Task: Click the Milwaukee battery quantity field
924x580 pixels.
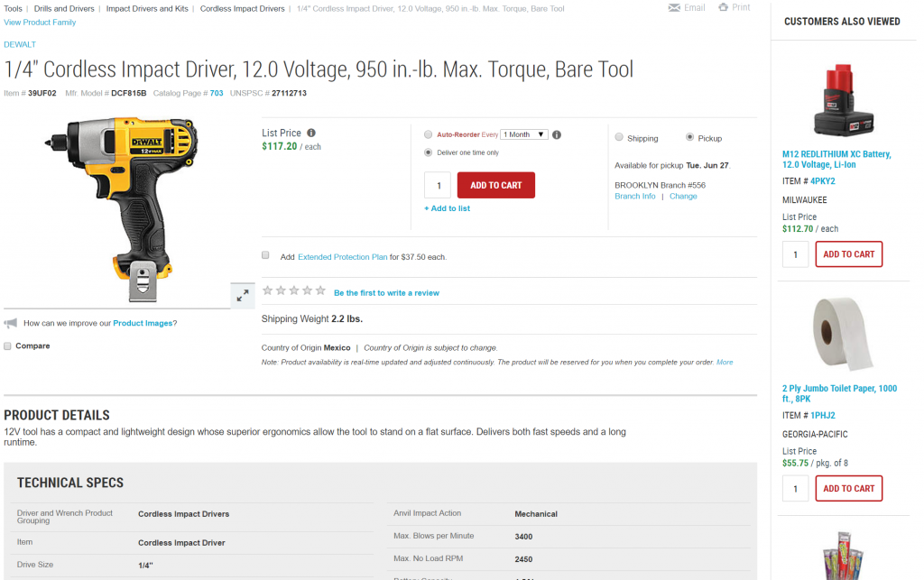Action: [x=796, y=254]
